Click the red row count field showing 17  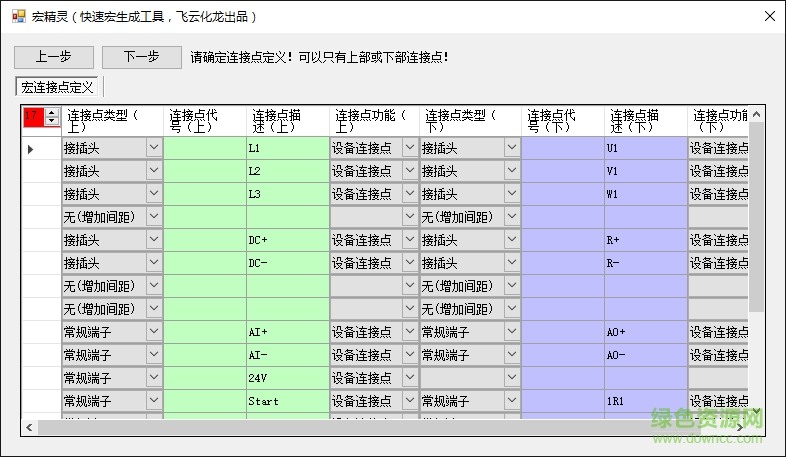33,119
